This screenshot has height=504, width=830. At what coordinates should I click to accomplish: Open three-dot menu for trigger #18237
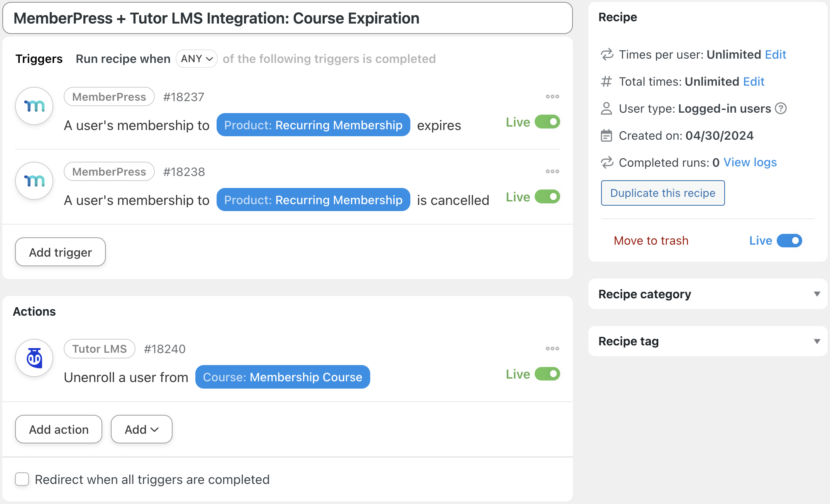tap(552, 96)
